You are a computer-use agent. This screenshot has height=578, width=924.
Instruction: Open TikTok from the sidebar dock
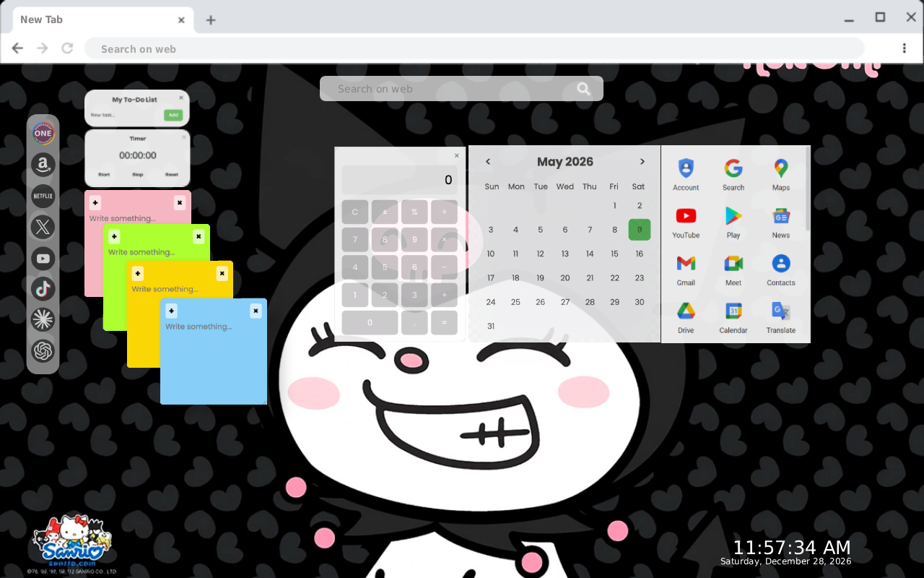click(43, 289)
